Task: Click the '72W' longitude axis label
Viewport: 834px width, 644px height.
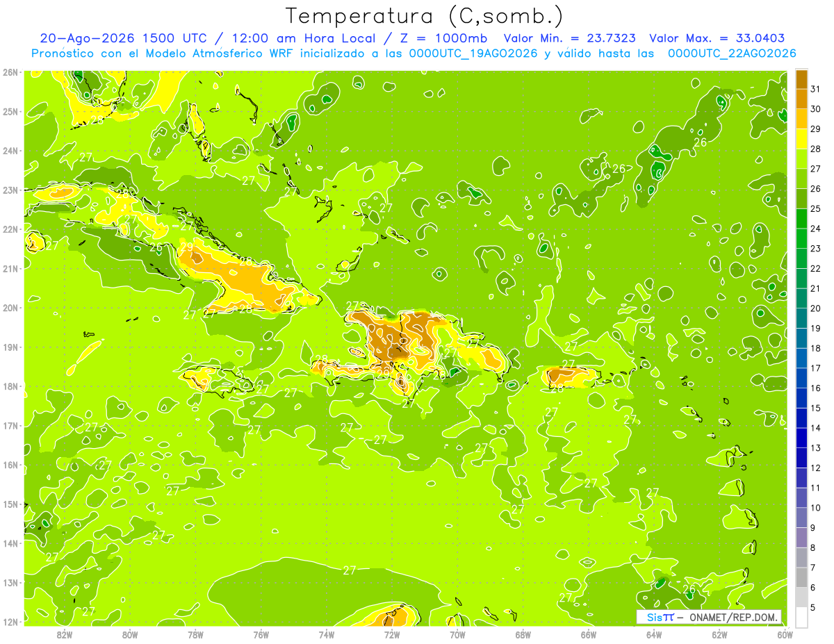Action: coord(392,634)
